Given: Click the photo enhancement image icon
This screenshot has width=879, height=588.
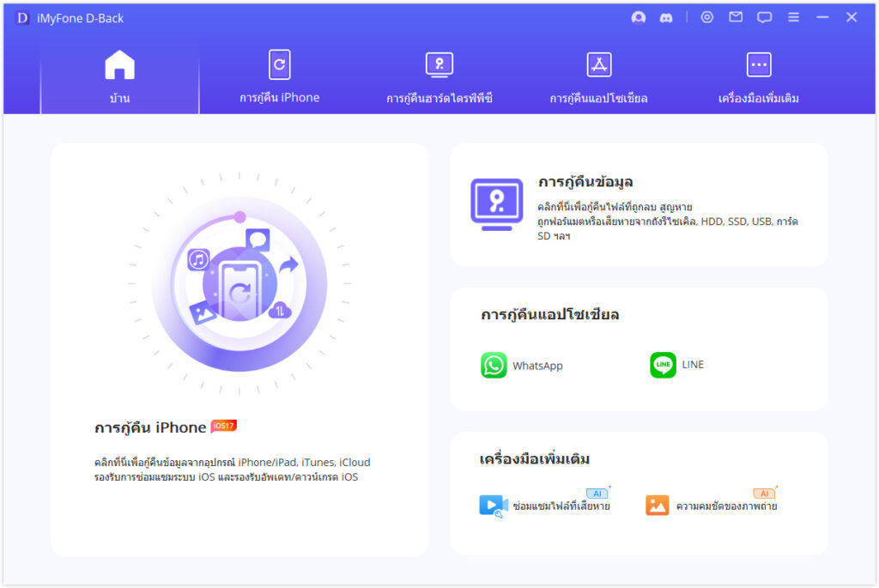Looking at the screenshot, I should (x=657, y=505).
